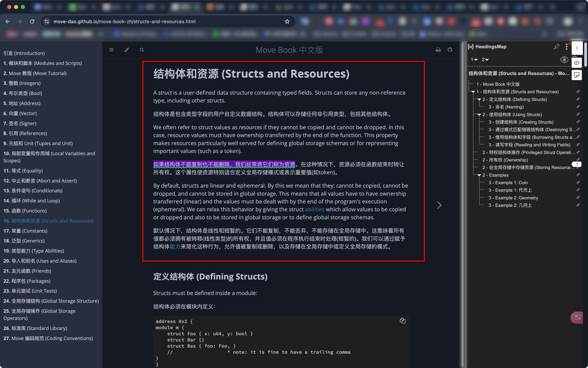Image resolution: width=588 pixels, height=368 pixels.
Task: Jump to 1 - Move Book 中文版 in HeadingsMap
Action: point(498,84)
